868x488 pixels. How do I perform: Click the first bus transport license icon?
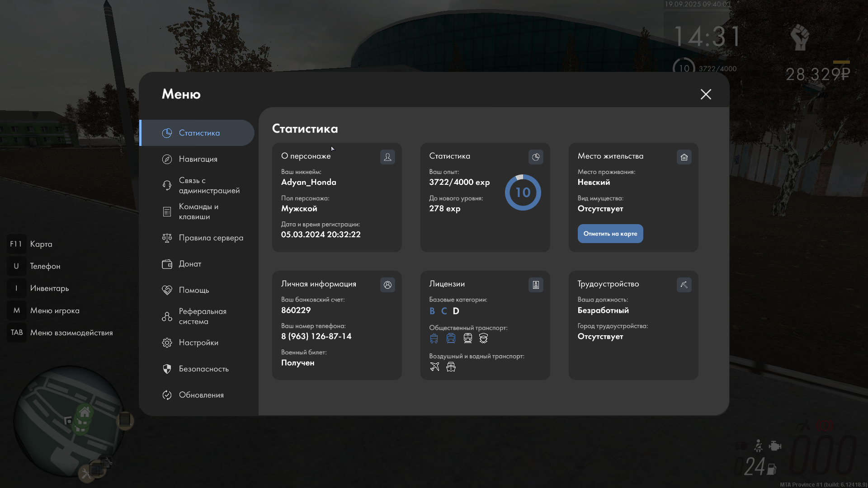click(x=434, y=338)
